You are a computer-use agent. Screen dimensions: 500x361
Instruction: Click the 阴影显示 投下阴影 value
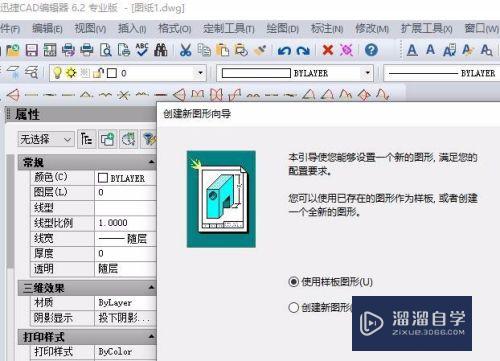click(x=125, y=318)
